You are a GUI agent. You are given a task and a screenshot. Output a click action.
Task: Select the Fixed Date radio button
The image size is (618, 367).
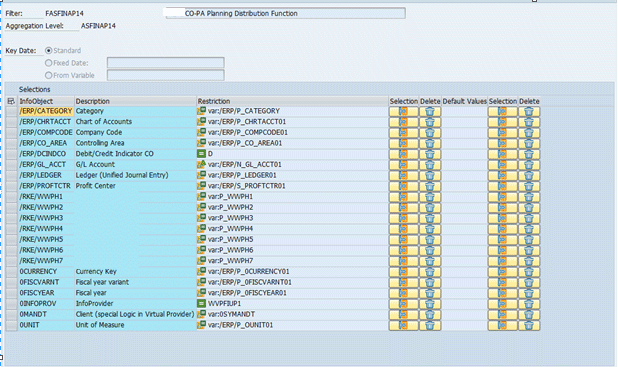[48, 63]
